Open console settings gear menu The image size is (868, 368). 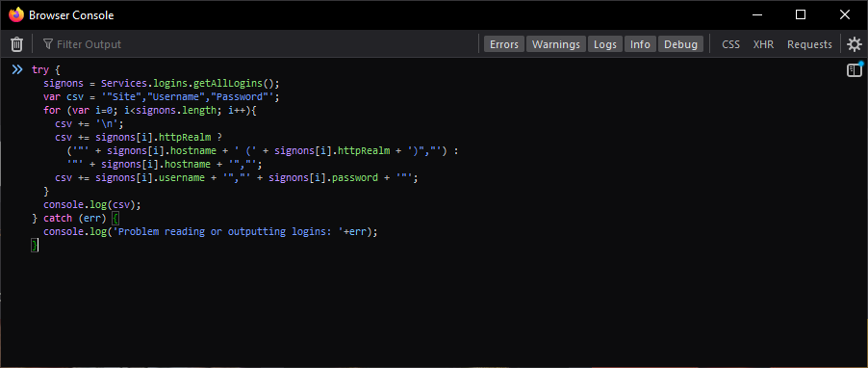pyautogui.click(x=855, y=43)
